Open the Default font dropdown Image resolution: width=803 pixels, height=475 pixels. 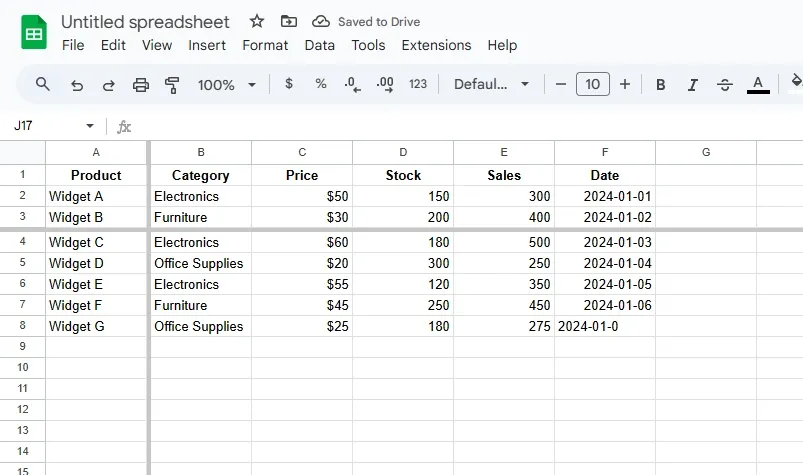(491, 85)
